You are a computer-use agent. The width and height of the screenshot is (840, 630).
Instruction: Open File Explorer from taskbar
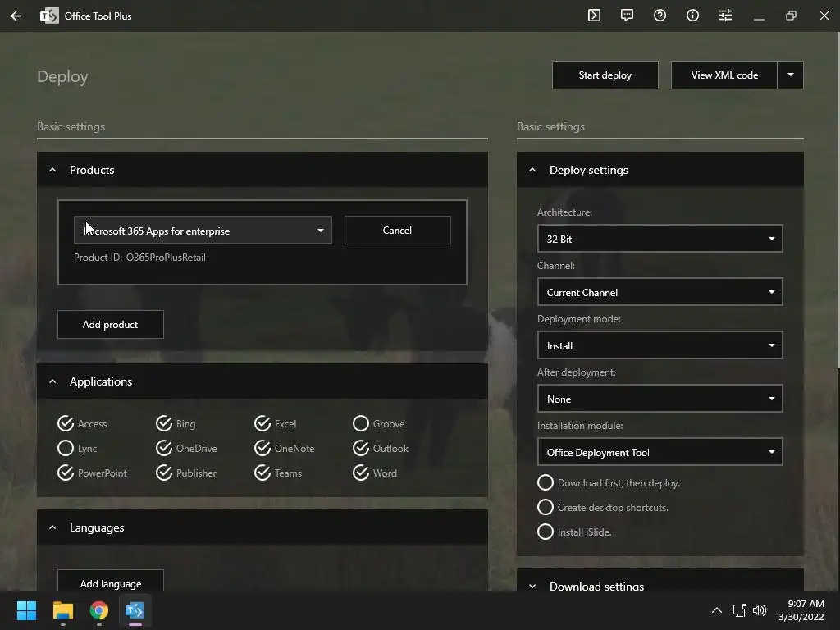tap(62, 610)
